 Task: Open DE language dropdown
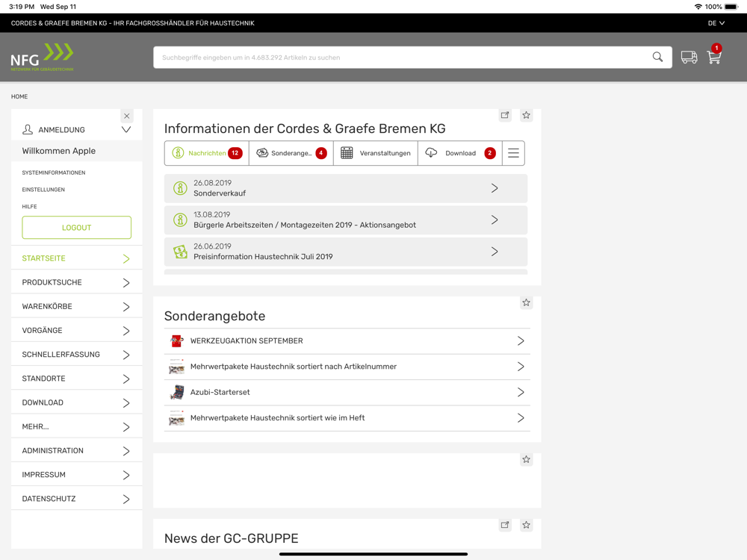point(716,23)
